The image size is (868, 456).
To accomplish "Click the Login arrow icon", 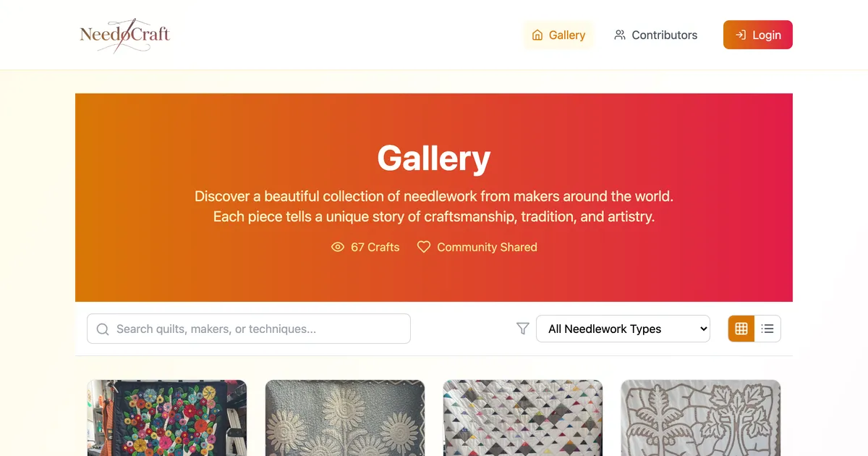I will coord(741,35).
